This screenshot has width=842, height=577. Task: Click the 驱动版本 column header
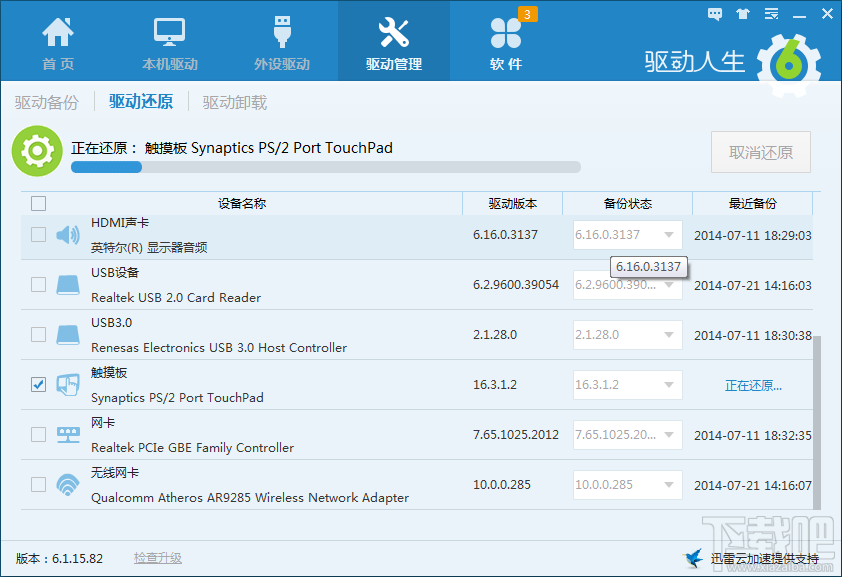click(x=513, y=203)
